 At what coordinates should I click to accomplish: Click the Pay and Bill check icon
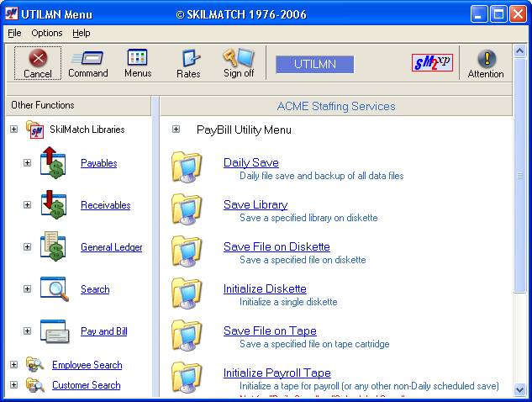(55, 331)
